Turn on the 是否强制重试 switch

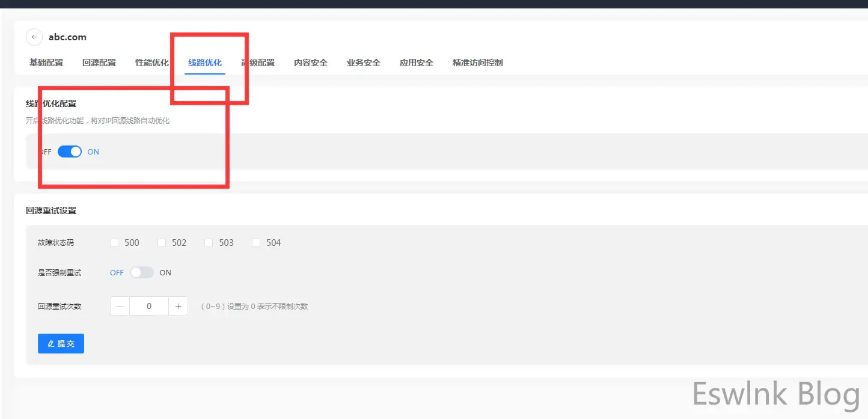pyautogui.click(x=142, y=273)
